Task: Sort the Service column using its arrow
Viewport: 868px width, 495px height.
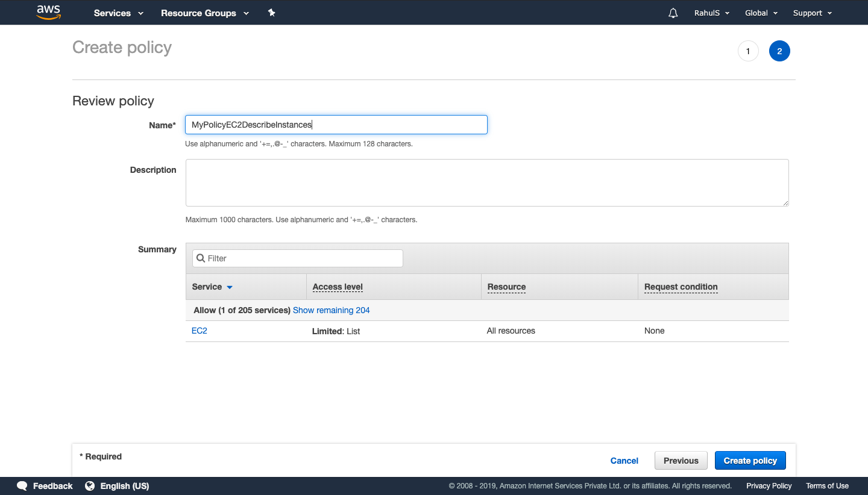Action: 229,287
